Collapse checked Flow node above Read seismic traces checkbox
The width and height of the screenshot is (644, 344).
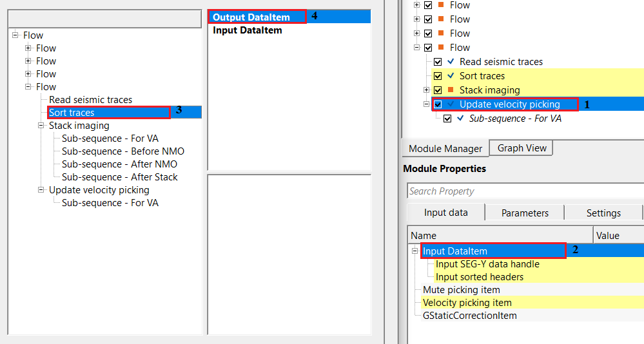tap(416, 47)
